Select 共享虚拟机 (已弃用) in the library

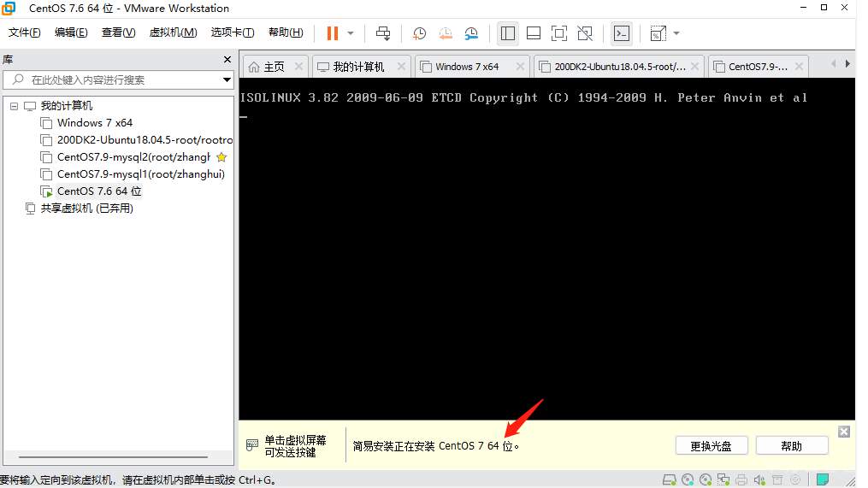(86, 209)
